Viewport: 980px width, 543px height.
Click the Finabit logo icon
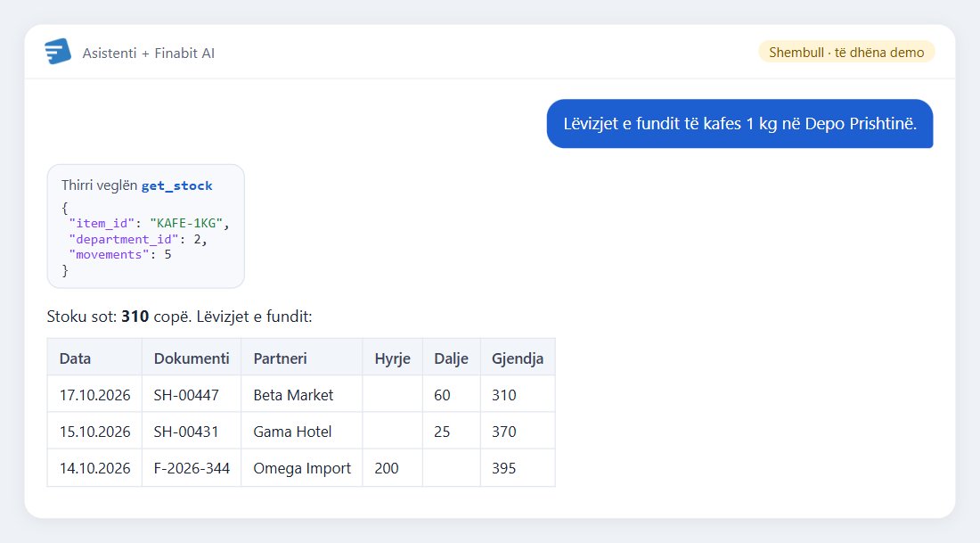tap(58, 52)
